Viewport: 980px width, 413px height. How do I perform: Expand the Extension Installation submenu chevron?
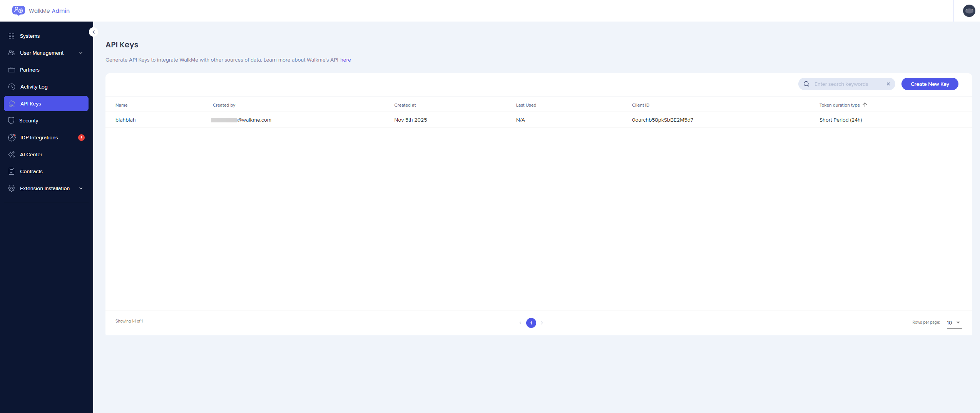(81, 188)
